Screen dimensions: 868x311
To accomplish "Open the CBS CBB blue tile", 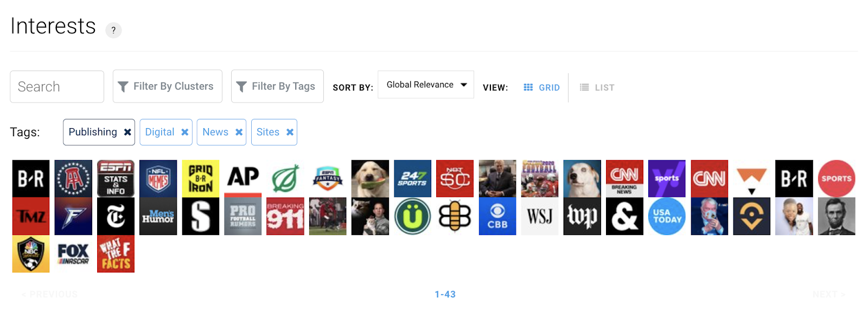I will [x=497, y=216].
